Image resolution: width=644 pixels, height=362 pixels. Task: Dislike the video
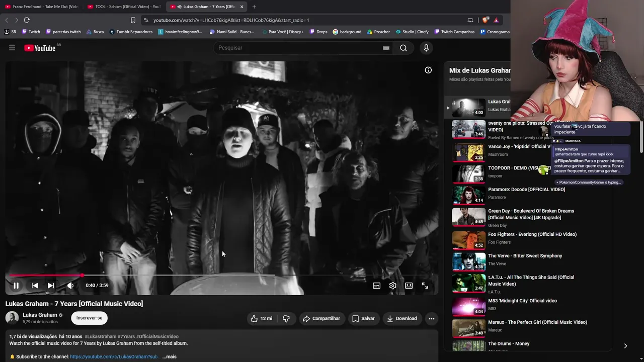click(x=286, y=318)
